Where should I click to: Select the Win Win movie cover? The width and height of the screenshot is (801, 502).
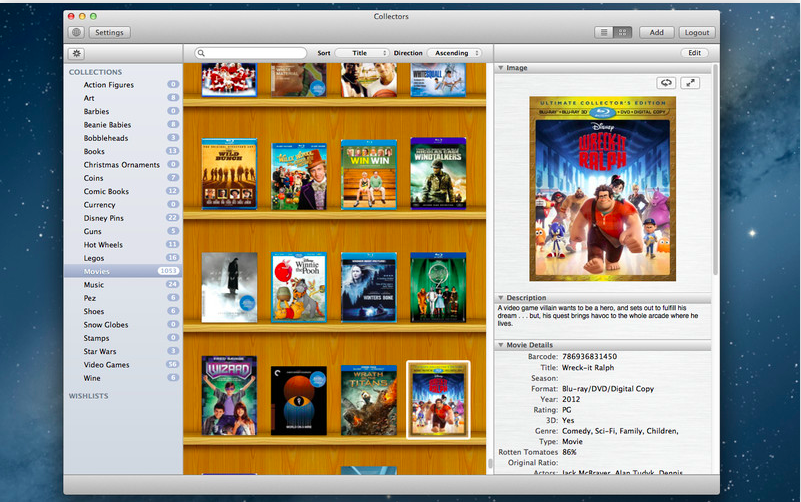[x=369, y=175]
